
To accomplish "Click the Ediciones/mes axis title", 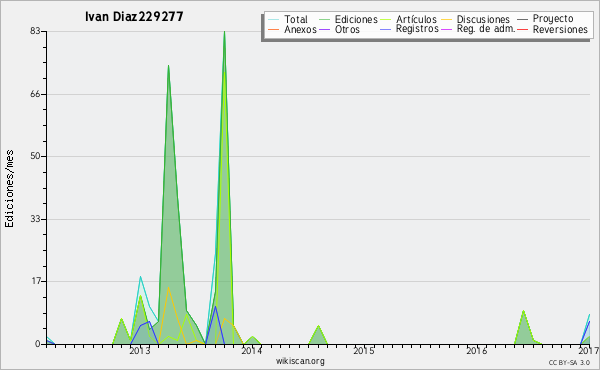I will click(x=9, y=189).
